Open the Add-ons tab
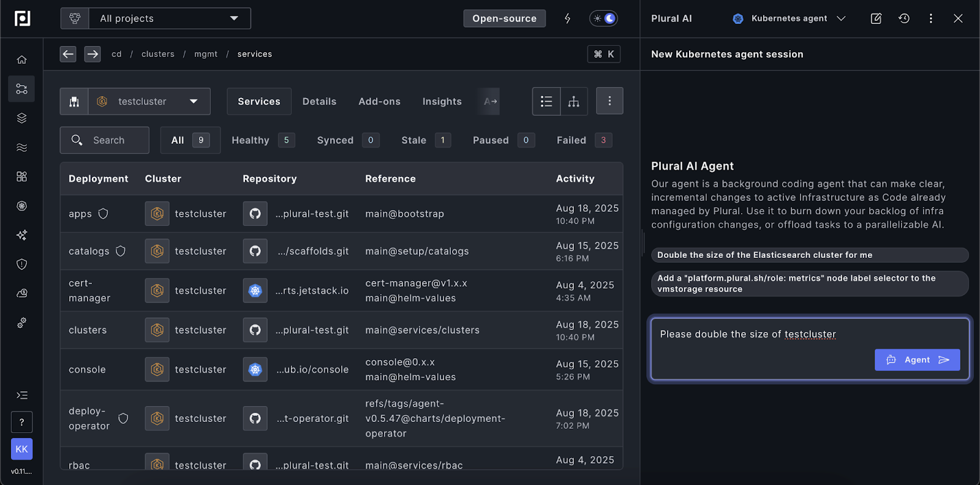The height and width of the screenshot is (485, 980). 379,102
